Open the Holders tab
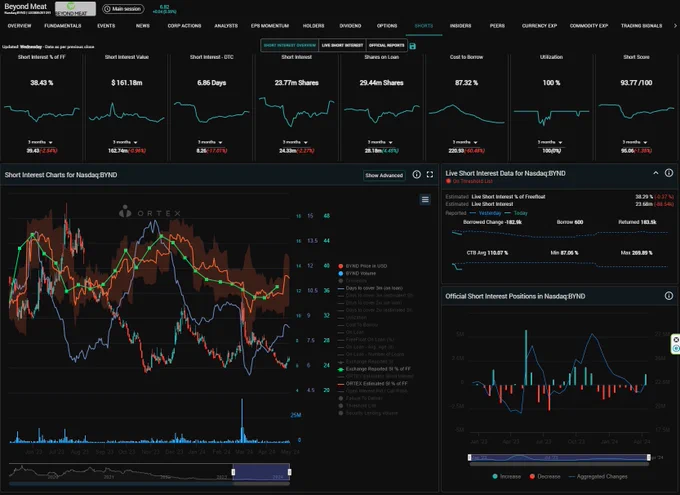The image size is (680, 495). (x=314, y=26)
